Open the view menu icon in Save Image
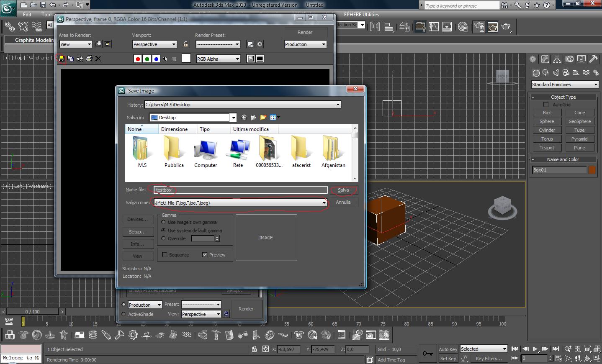The image size is (602, 364). coord(275,118)
